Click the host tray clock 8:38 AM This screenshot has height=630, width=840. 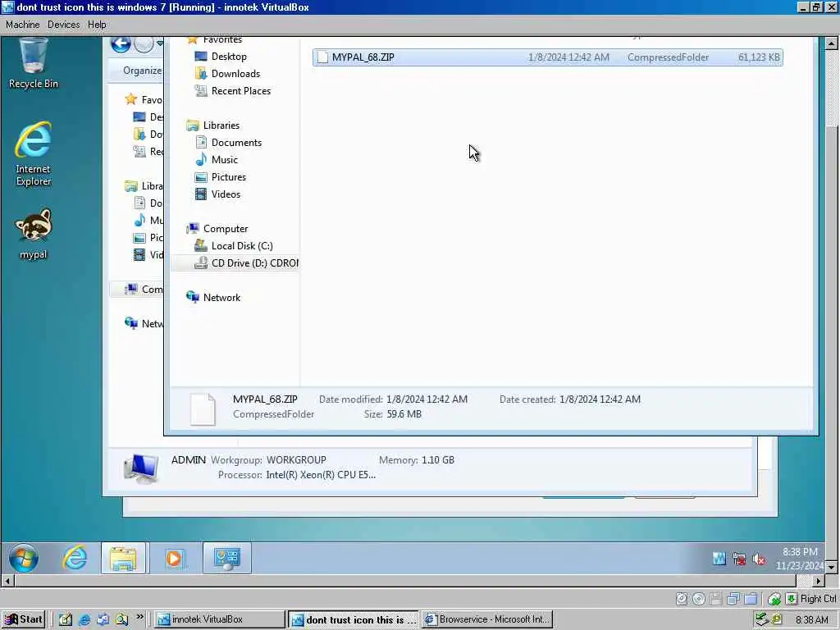click(x=811, y=620)
